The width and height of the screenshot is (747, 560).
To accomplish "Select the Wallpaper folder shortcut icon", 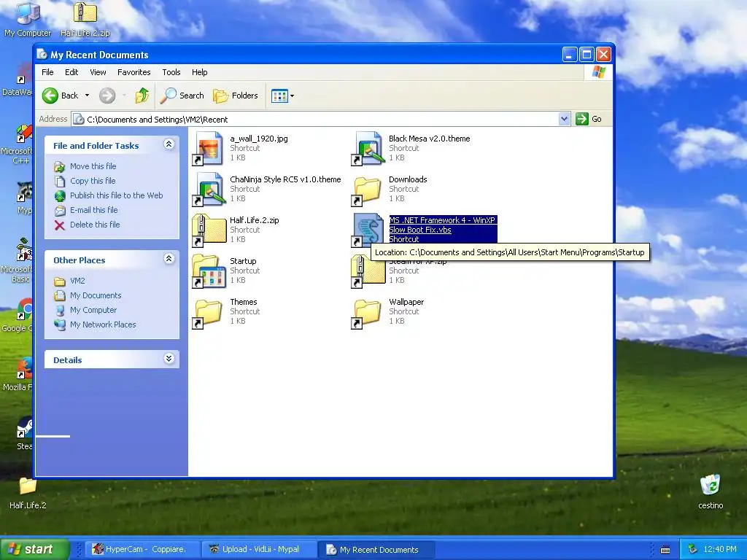I will 367,314.
